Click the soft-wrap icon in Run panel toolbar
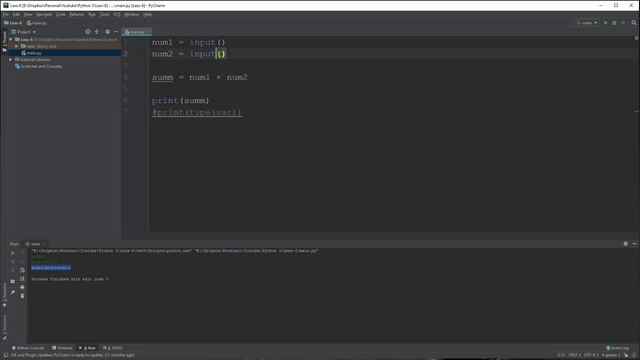 [22, 270]
